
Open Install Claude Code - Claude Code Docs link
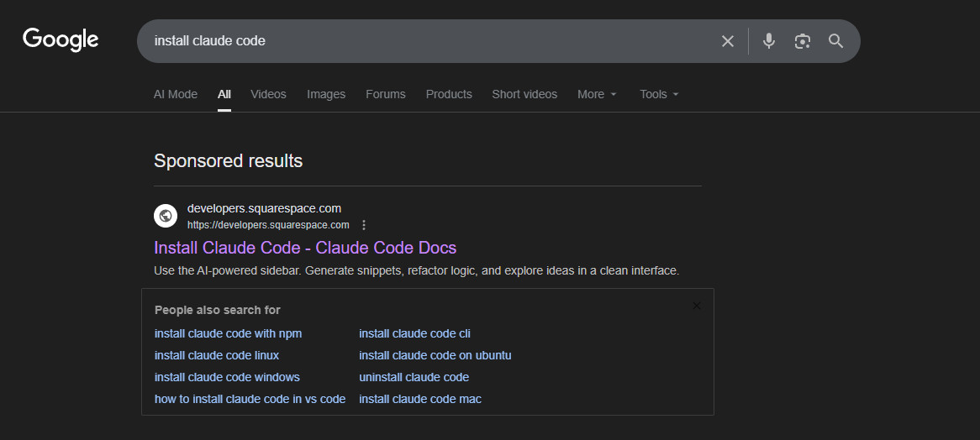[x=305, y=248]
